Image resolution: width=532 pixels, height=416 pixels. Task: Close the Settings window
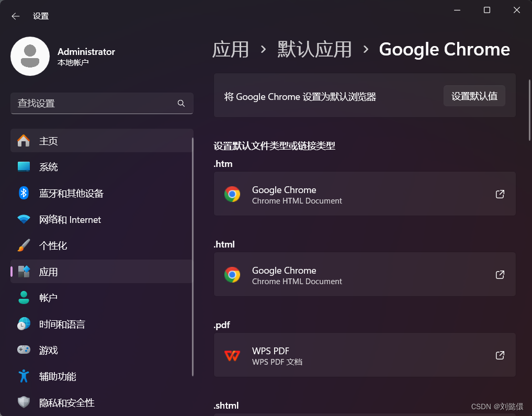coord(517,10)
